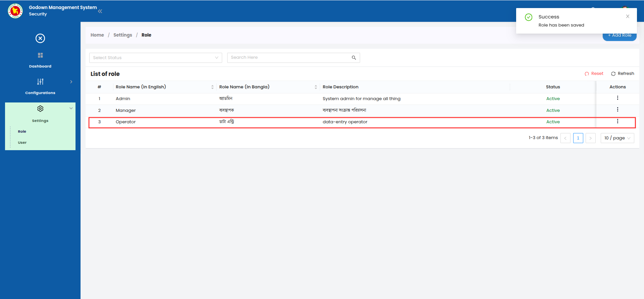Click the Settings gear icon
Image resolution: width=644 pixels, height=299 pixels.
click(x=40, y=109)
